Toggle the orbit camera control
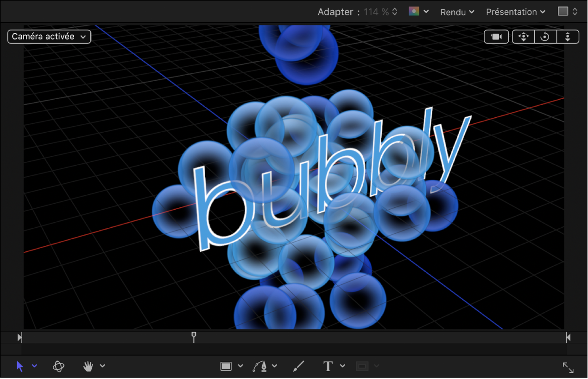The image size is (588, 379). point(545,36)
